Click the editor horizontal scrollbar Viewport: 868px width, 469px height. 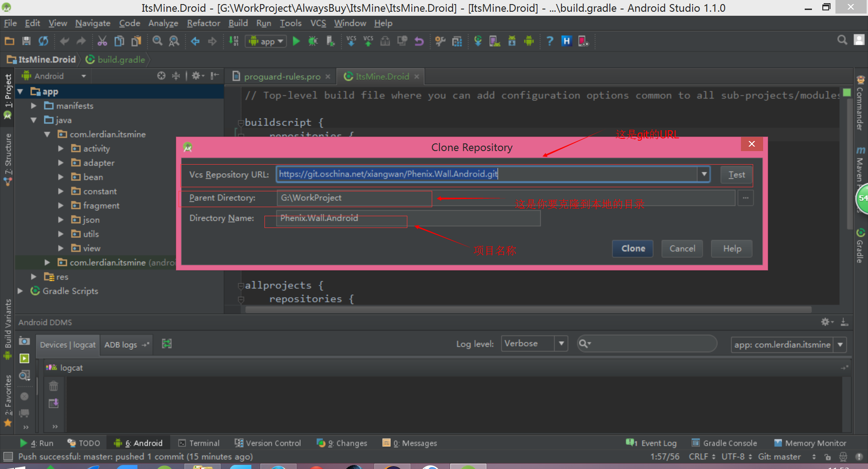point(528,310)
